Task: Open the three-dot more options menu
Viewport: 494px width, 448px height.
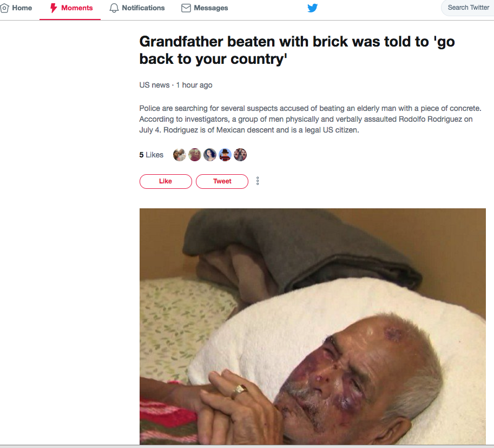Action: pos(258,181)
